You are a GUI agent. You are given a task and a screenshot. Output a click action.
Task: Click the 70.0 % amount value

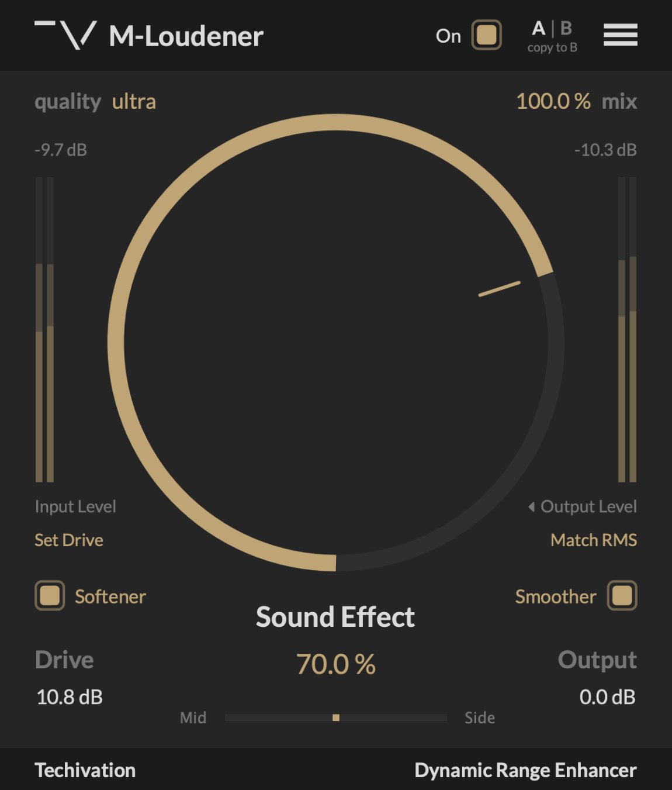pyautogui.click(x=335, y=664)
